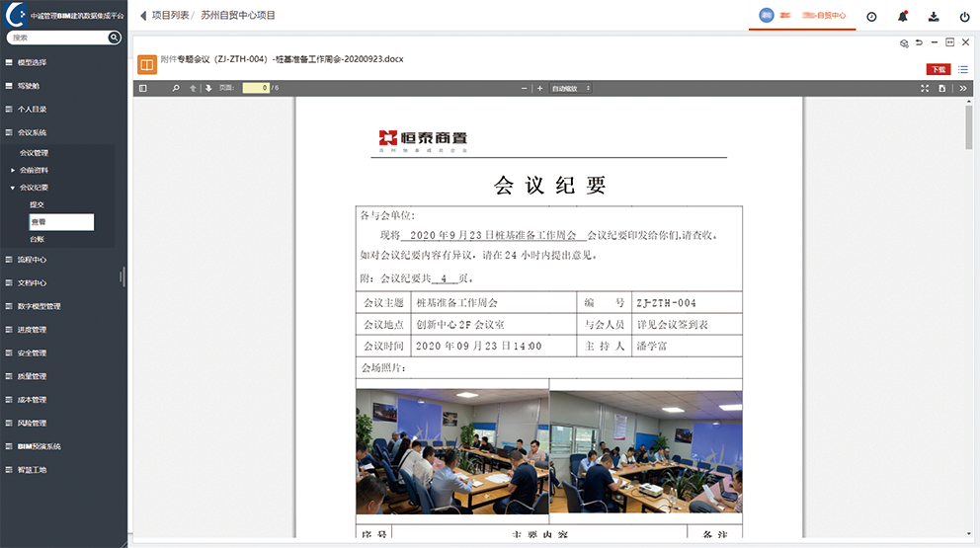The width and height of the screenshot is (980, 548).
Task: Click the undo arrow icon in panel header
Action: point(919,42)
